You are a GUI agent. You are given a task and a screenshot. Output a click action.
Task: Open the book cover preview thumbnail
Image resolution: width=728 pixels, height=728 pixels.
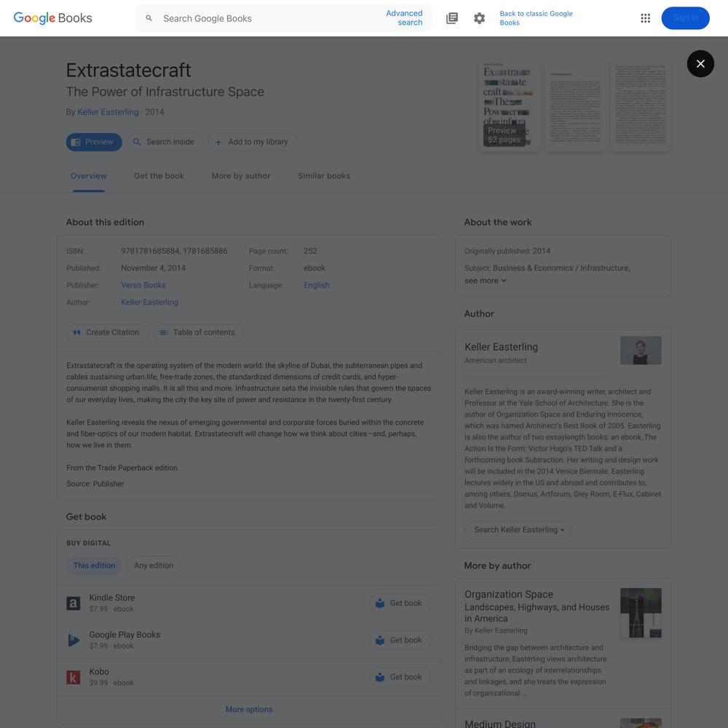509,106
